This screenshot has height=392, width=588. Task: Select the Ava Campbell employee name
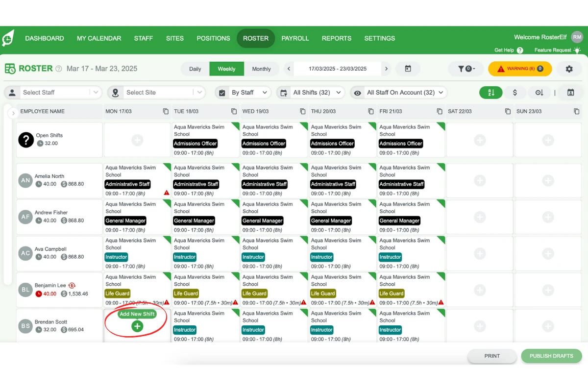pos(50,249)
